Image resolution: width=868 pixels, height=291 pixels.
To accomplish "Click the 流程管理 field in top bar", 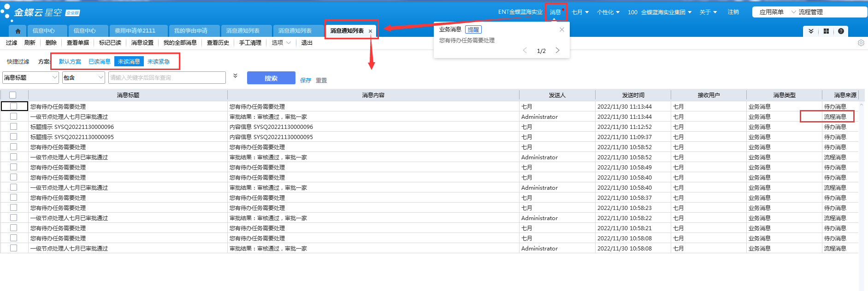I will [x=832, y=12].
